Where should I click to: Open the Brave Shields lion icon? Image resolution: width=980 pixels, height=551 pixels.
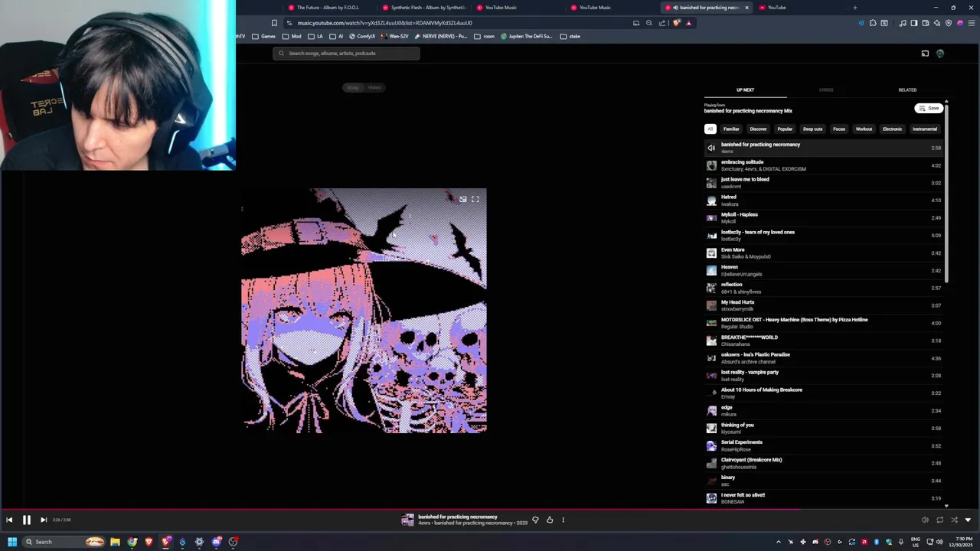click(676, 23)
